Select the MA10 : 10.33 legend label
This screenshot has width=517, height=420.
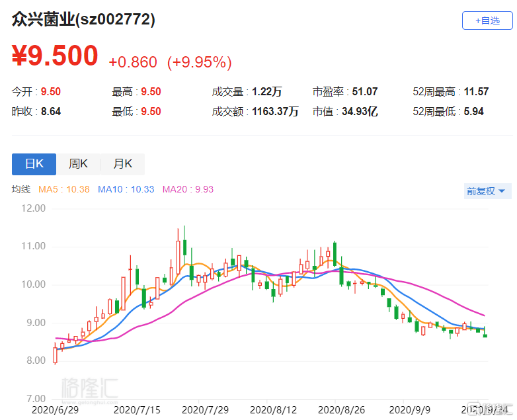coord(126,189)
